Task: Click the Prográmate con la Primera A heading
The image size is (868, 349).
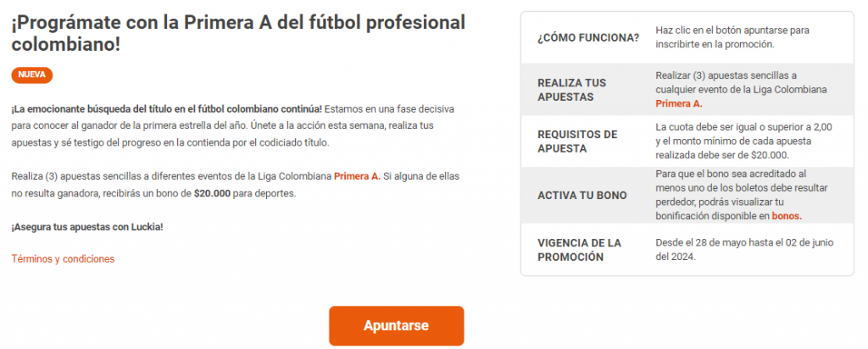Action: pyautogui.click(x=237, y=33)
